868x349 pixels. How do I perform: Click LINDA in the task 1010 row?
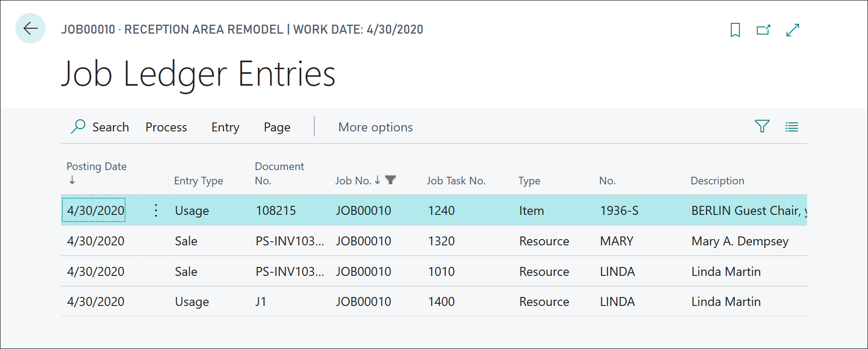tap(617, 271)
